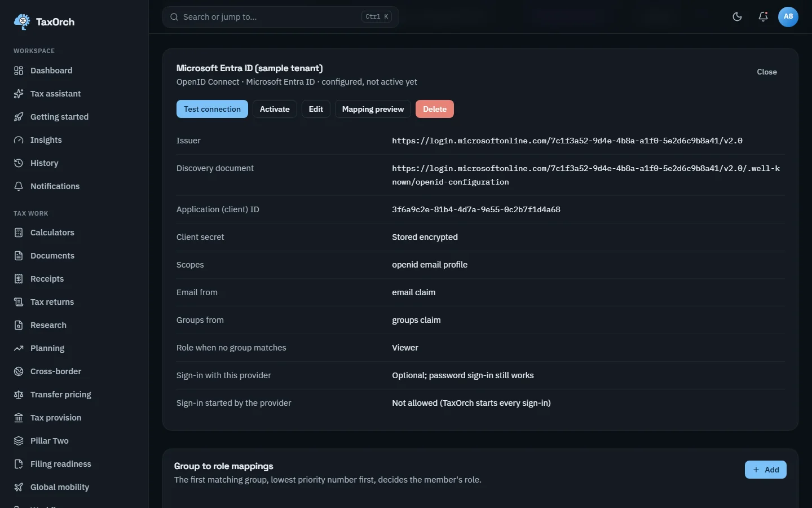Activate the Microsoft Entra ID provider
This screenshot has width=812, height=508.
(275, 109)
